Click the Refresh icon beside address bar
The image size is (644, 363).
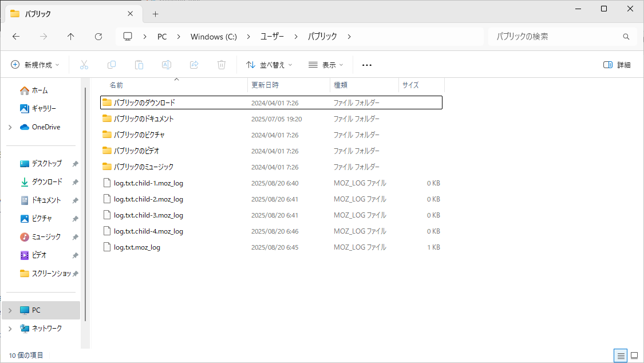coord(98,37)
